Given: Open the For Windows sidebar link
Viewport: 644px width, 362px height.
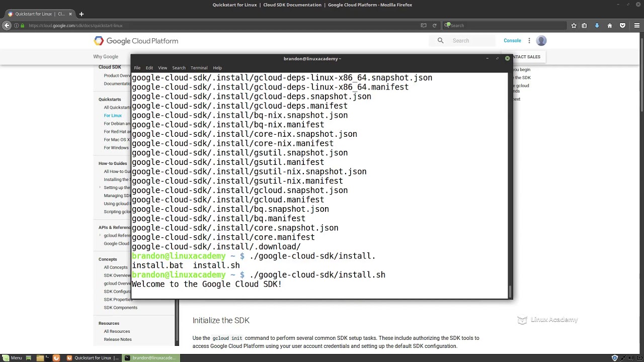Looking at the screenshot, I should (x=116, y=148).
